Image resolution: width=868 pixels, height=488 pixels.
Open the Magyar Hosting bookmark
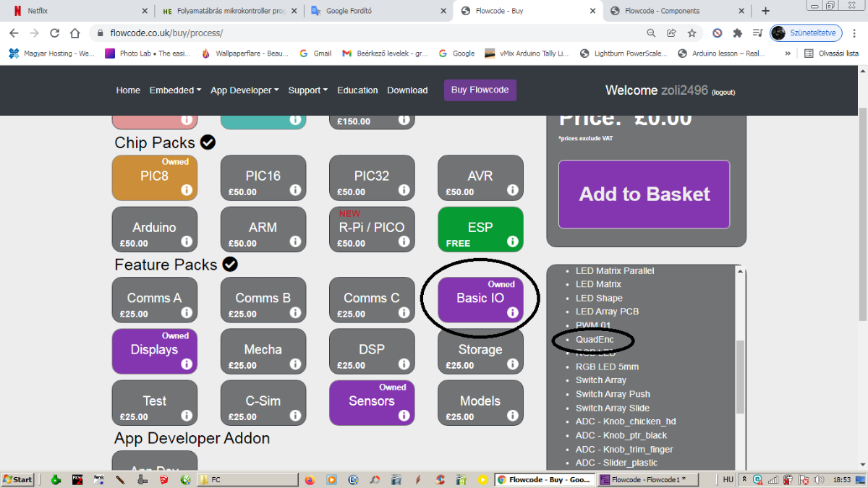pyautogui.click(x=52, y=53)
